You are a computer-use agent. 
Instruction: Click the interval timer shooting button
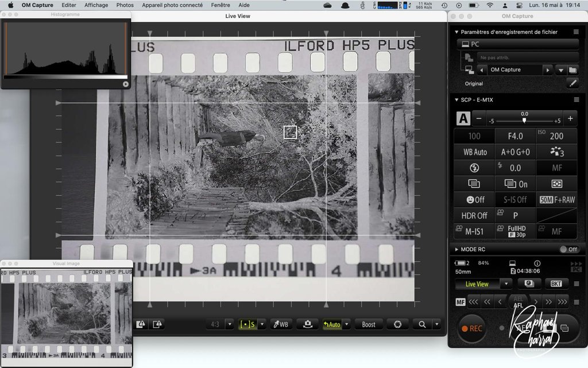pyautogui.click(x=529, y=284)
